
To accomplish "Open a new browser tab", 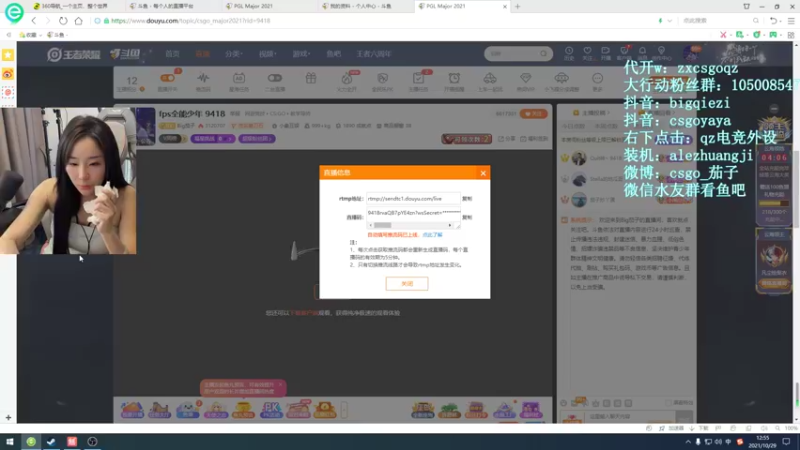I will click(517, 6).
